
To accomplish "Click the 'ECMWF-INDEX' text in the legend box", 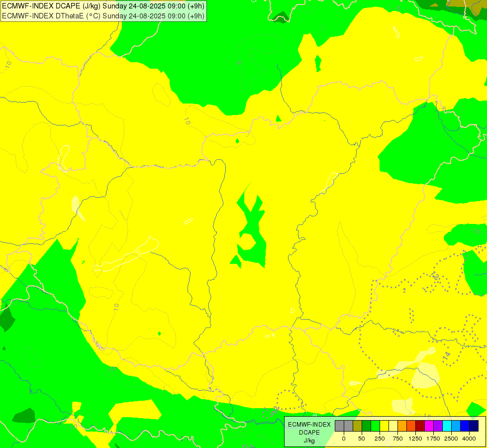I will coord(309,425).
